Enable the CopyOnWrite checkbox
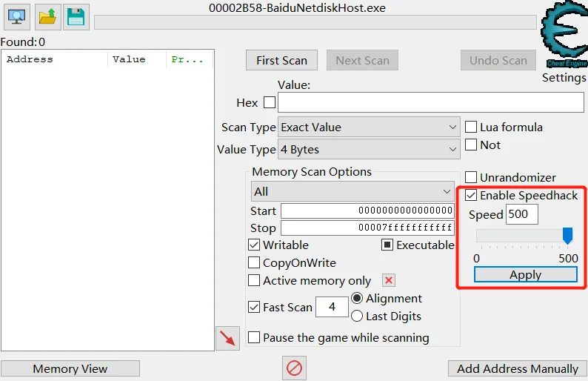 point(254,262)
